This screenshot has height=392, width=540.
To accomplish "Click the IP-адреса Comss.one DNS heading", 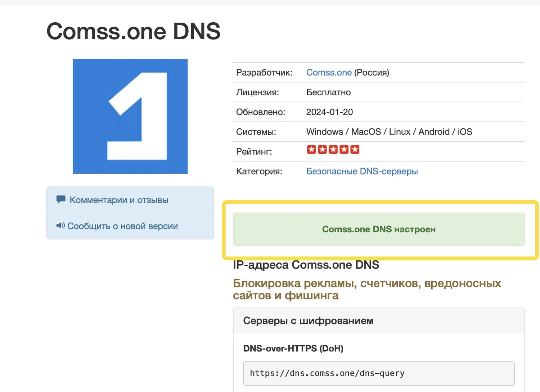I will coord(306,265).
